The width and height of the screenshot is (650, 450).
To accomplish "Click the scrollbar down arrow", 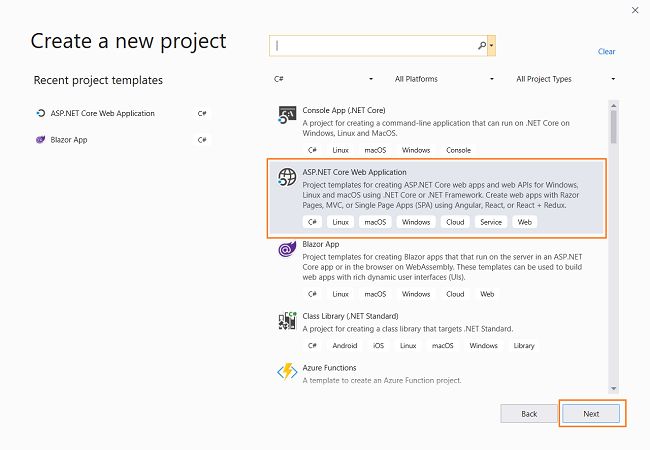I will point(614,388).
